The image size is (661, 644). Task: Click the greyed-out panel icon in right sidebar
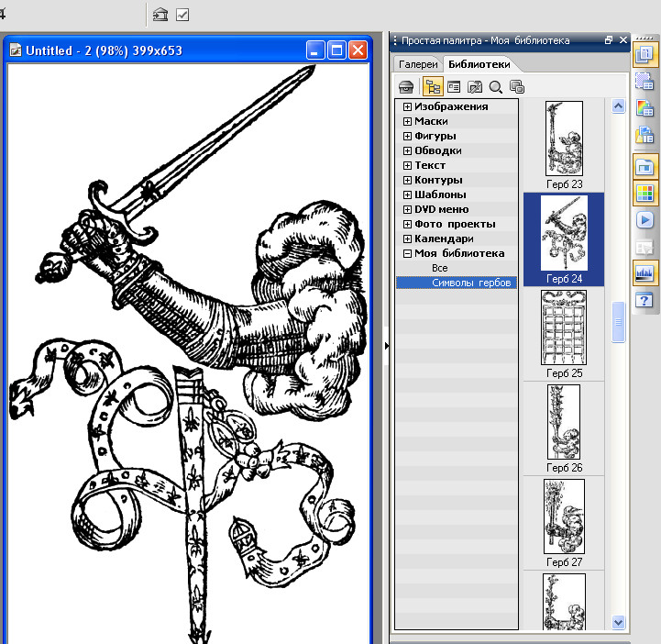(x=644, y=248)
